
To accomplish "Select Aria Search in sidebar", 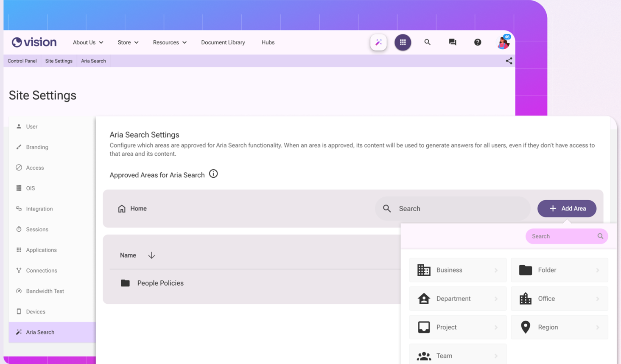I will [x=52, y=332].
